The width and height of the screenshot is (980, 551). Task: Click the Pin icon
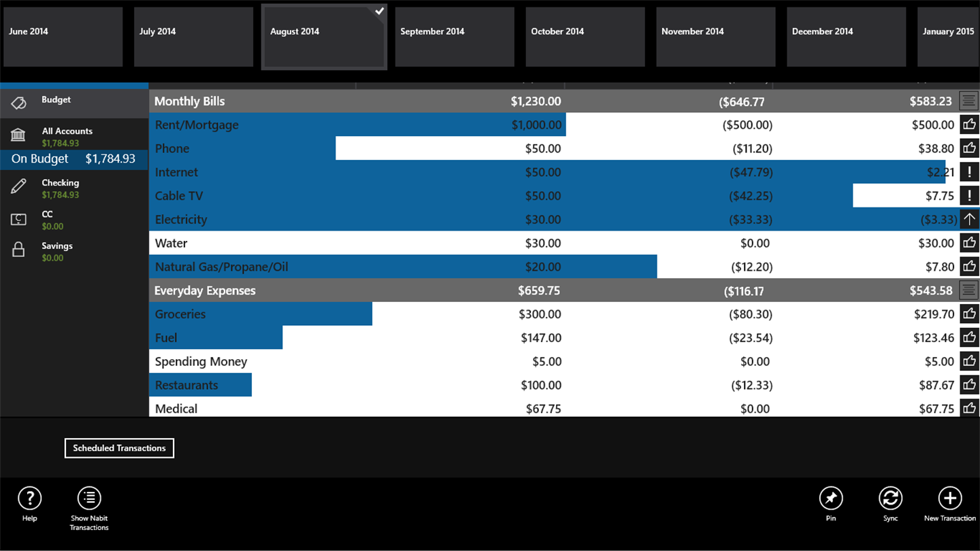point(830,499)
